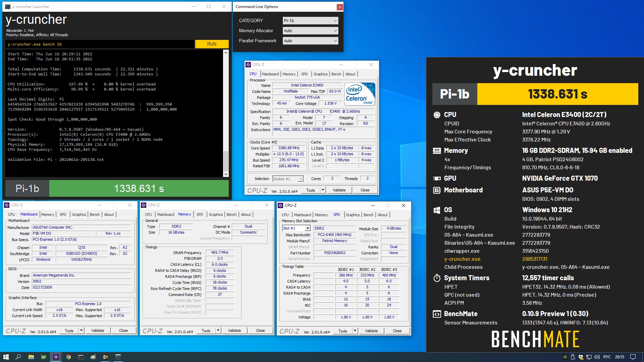Expand Tools arrow in CPU-Z Mainboard window

click(81, 330)
